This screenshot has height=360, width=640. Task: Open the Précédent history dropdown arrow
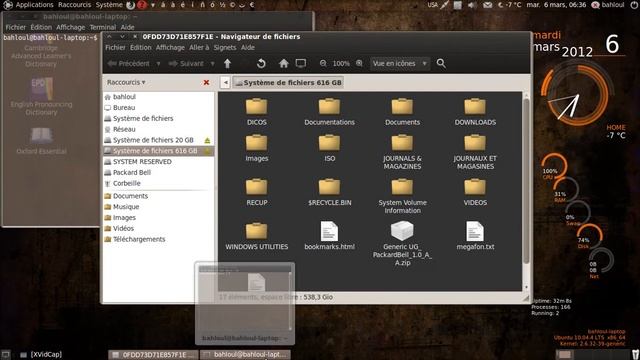click(x=158, y=64)
